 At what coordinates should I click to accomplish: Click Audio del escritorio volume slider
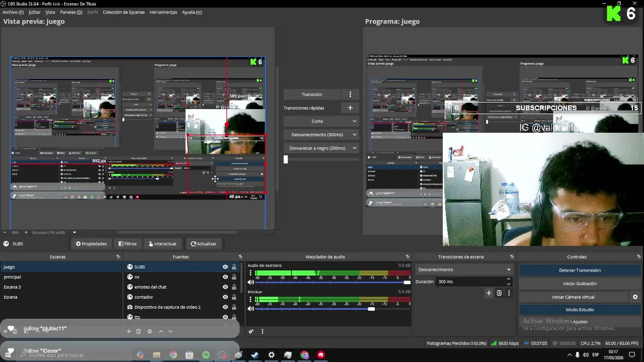[333, 282]
